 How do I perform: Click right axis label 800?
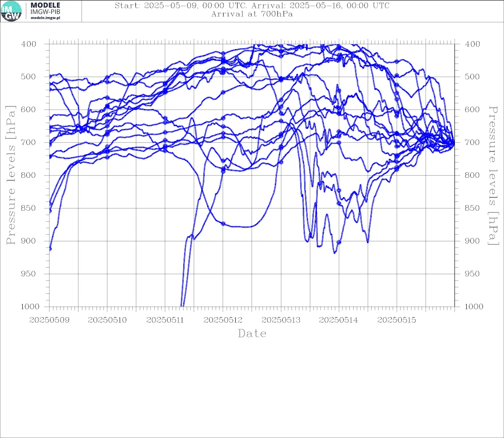tap(472, 175)
